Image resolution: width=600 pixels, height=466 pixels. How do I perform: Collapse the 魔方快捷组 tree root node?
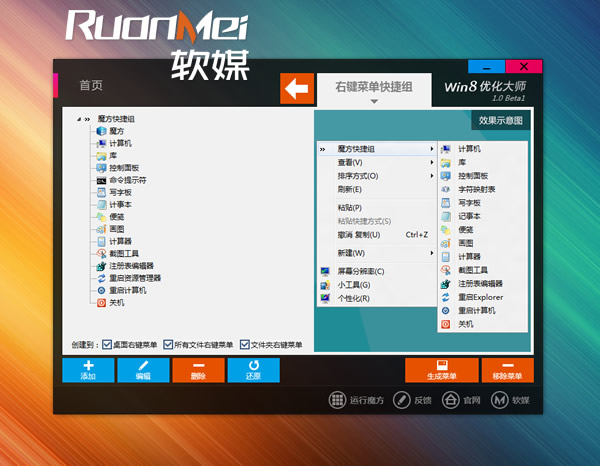[x=78, y=119]
